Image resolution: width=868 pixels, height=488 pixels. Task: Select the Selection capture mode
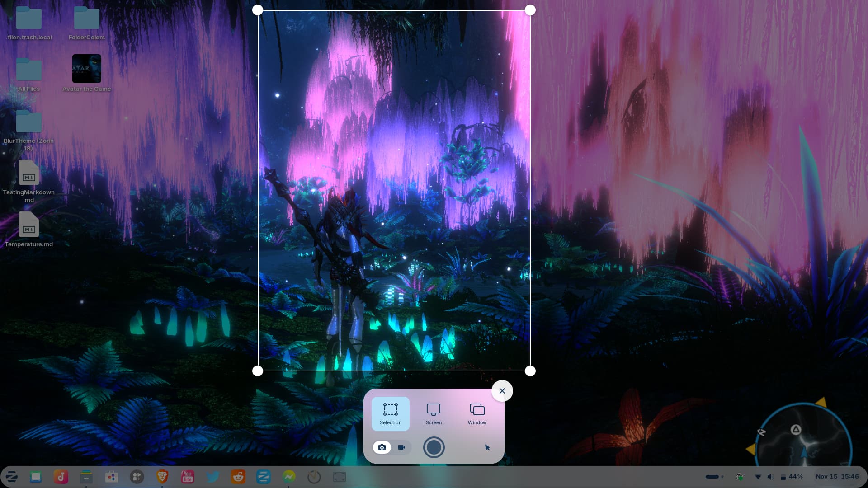point(390,413)
